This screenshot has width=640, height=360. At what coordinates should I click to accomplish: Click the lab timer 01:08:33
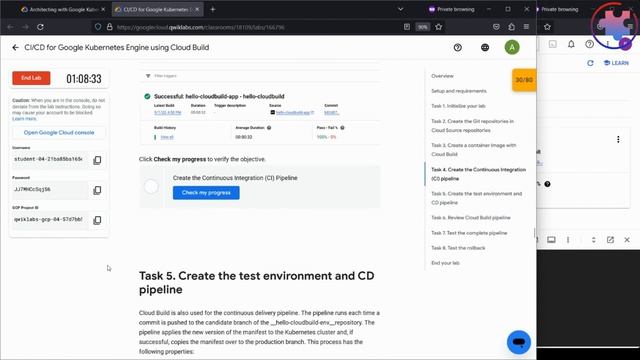84,78
